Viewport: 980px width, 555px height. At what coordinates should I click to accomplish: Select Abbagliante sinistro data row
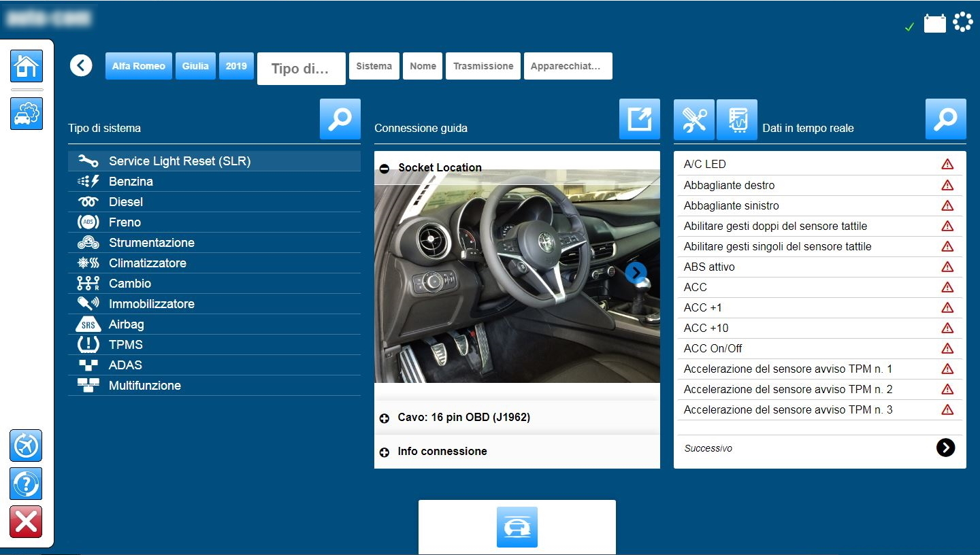coord(820,205)
